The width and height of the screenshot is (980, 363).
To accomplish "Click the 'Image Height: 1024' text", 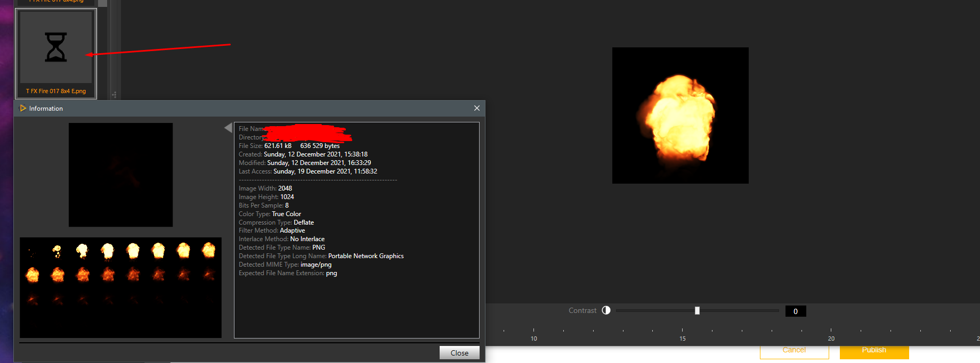I will [266, 197].
